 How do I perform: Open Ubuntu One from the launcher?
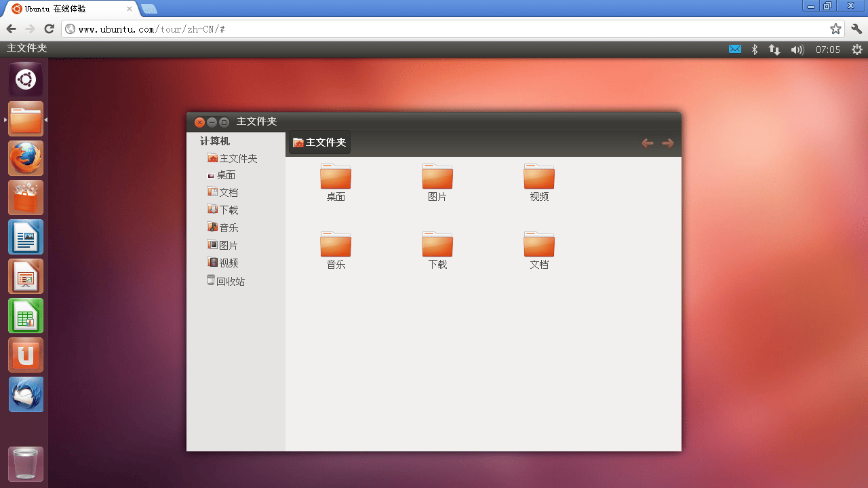(26, 356)
